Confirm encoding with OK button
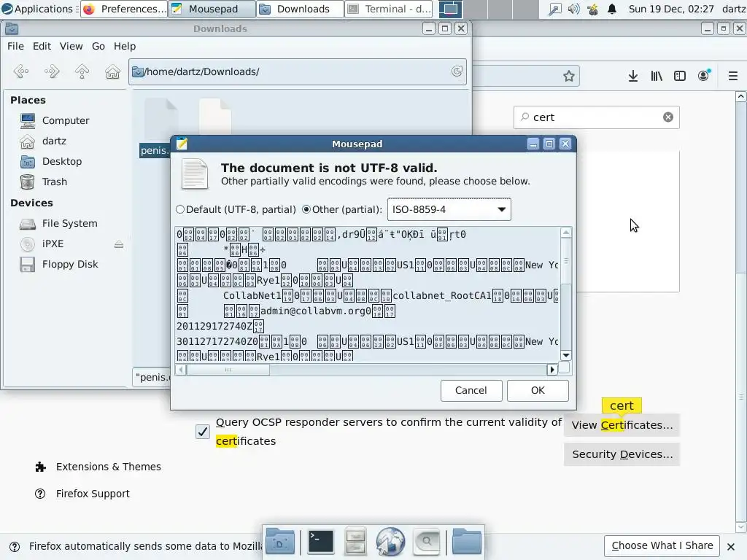 click(538, 391)
